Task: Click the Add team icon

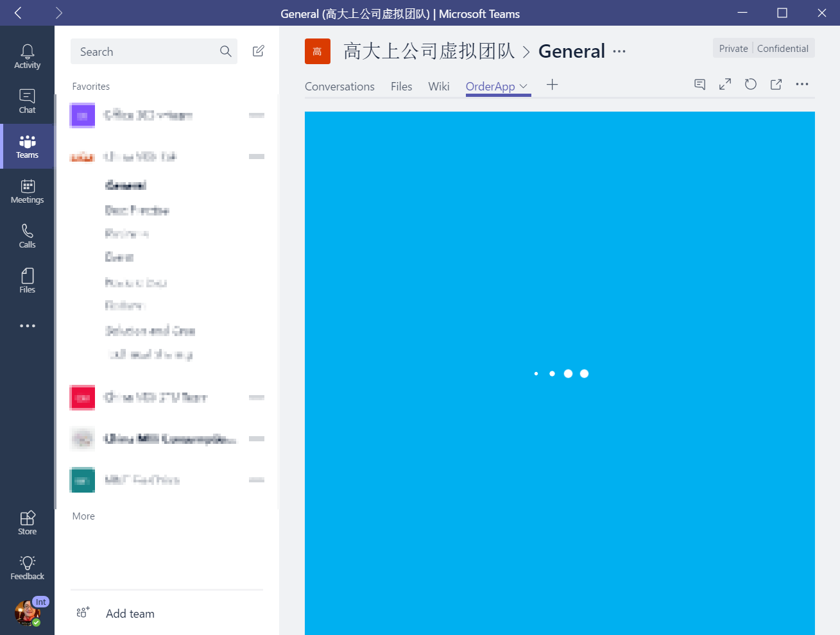Action: coord(83,613)
